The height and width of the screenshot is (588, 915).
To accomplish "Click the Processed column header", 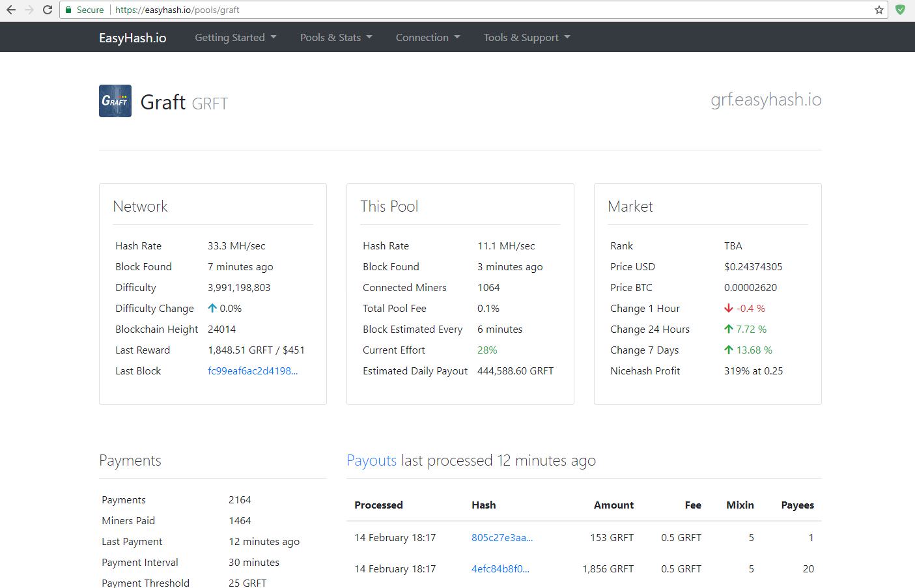I will 378,505.
